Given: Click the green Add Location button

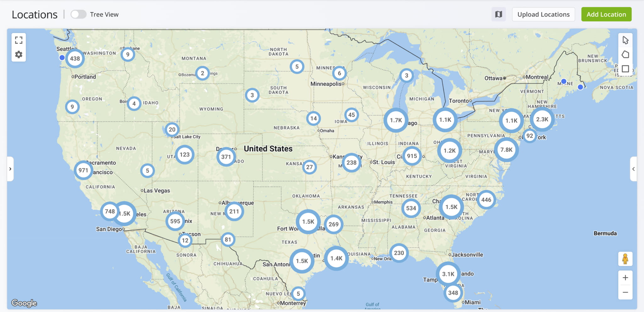Looking at the screenshot, I should [606, 14].
